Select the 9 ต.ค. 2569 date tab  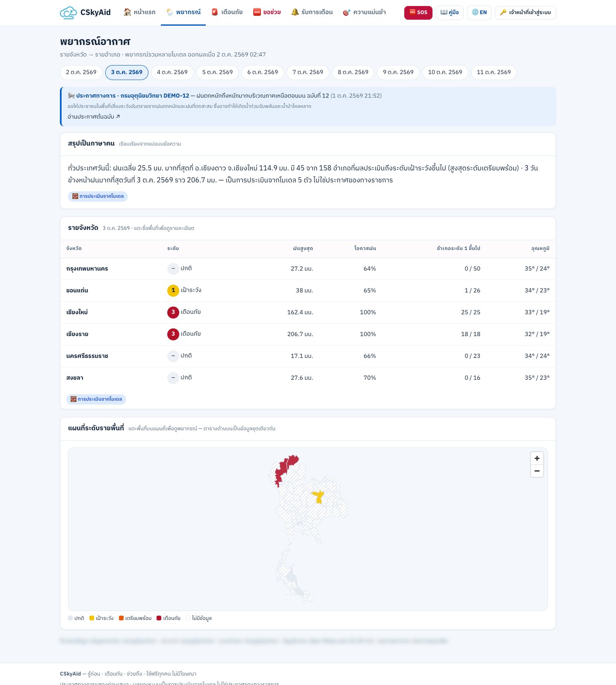[x=398, y=72]
